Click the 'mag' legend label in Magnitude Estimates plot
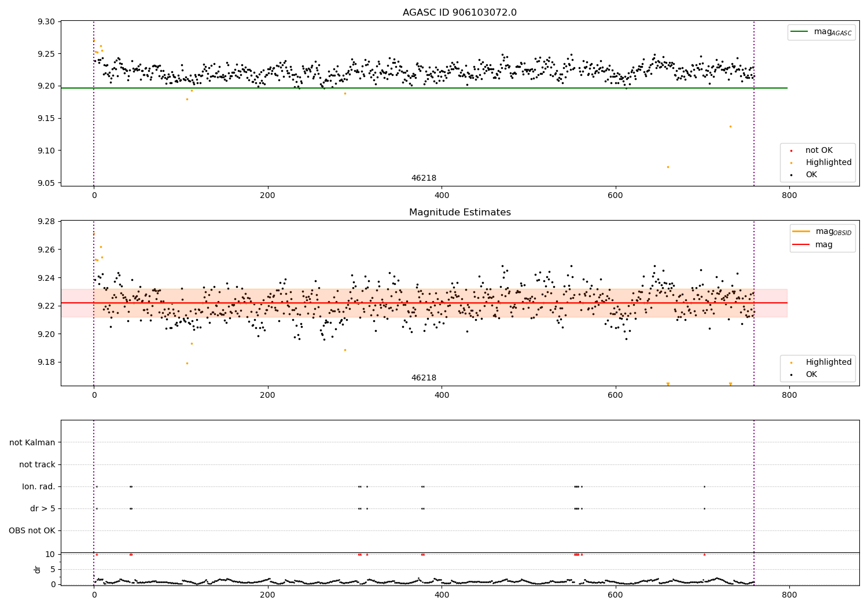This screenshot has width=868, height=608. pos(824,245)
